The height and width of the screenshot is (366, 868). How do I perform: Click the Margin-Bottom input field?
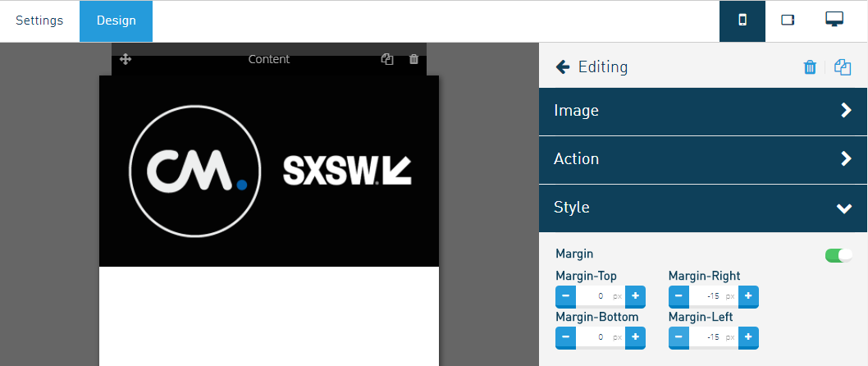(x=601, y=337)
